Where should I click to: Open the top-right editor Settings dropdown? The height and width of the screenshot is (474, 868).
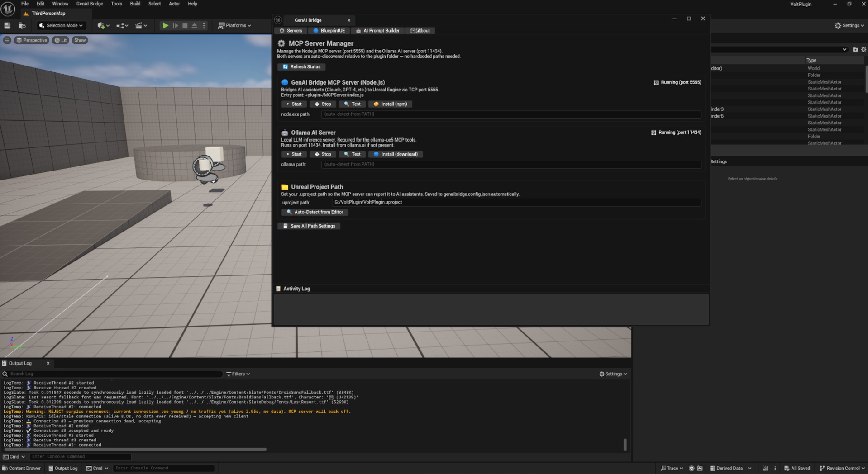(849, 26)
